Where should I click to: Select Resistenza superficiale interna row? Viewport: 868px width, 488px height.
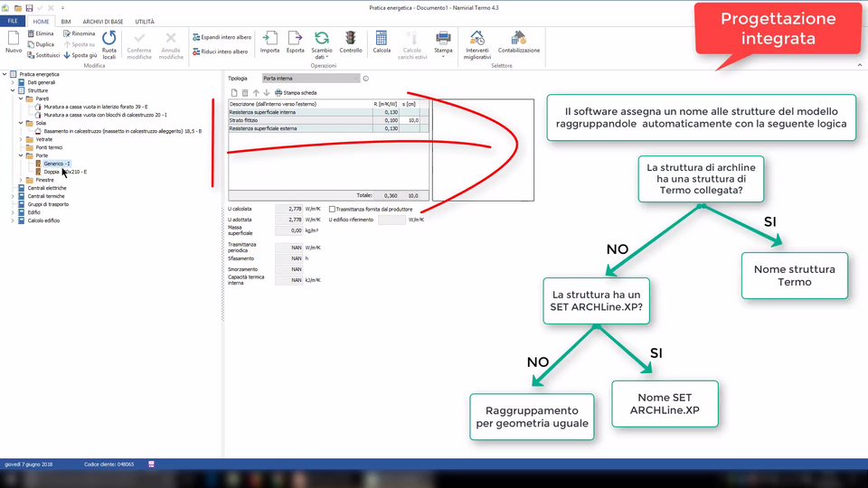coord(328,112)
